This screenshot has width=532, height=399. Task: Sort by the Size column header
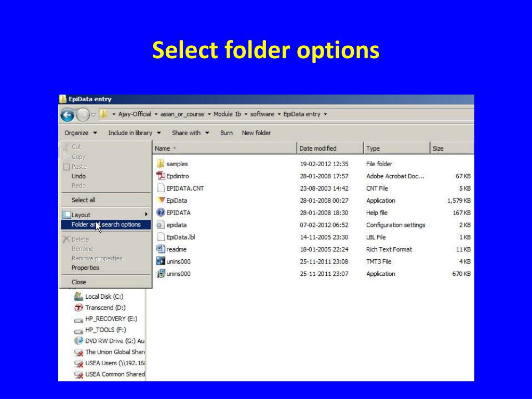pyautogui.click(x=452, y=148)
